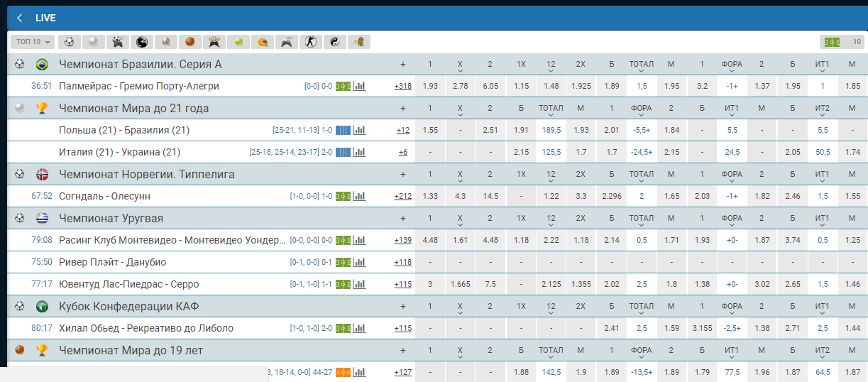Select odds 14.5 for Олесунн win
868x382 pixels.
(x=490, y=196)
